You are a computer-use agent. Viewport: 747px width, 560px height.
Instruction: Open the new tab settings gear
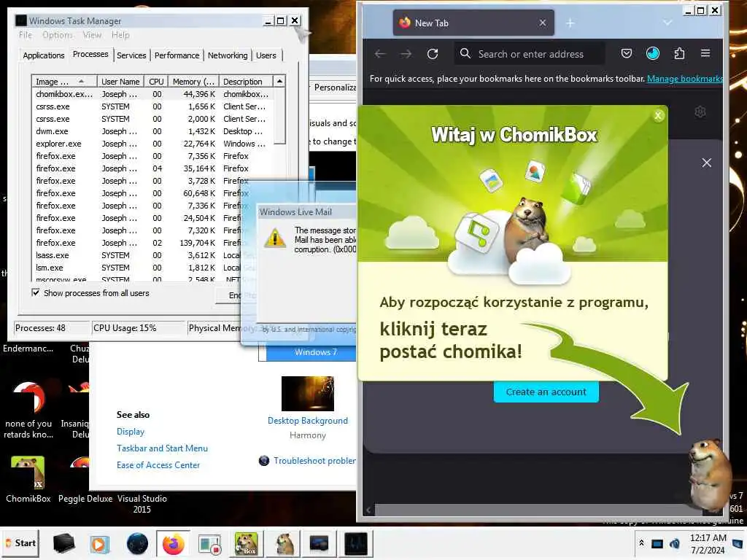pyautogui.click(x=700, y=112)
